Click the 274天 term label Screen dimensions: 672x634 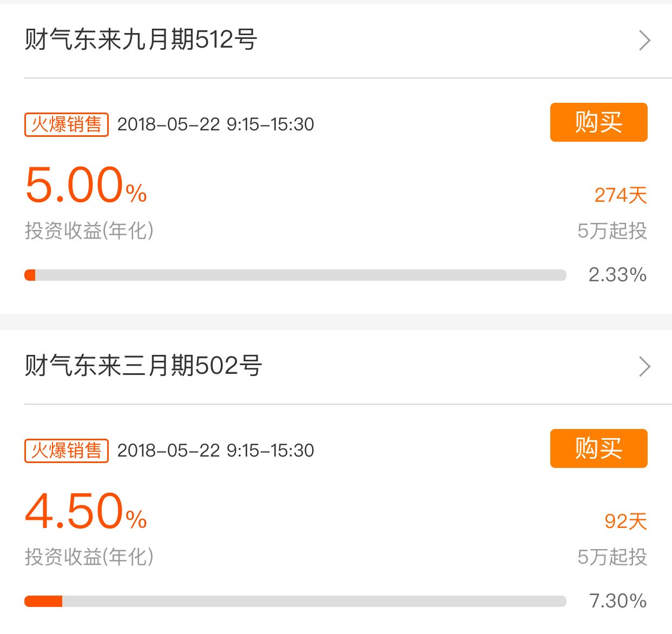621,195
